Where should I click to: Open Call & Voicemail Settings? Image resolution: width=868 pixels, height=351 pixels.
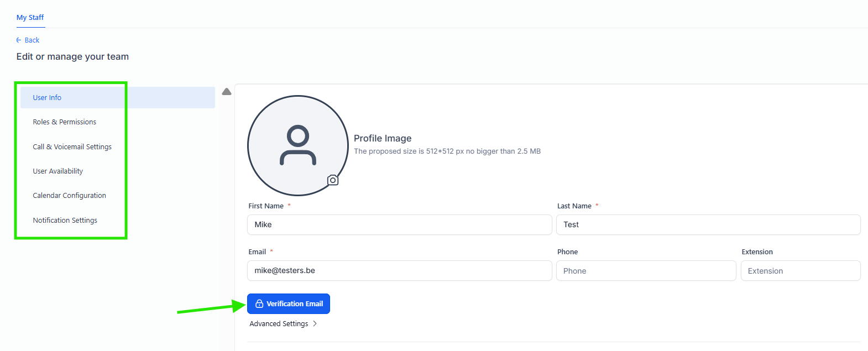click(72, 146)
